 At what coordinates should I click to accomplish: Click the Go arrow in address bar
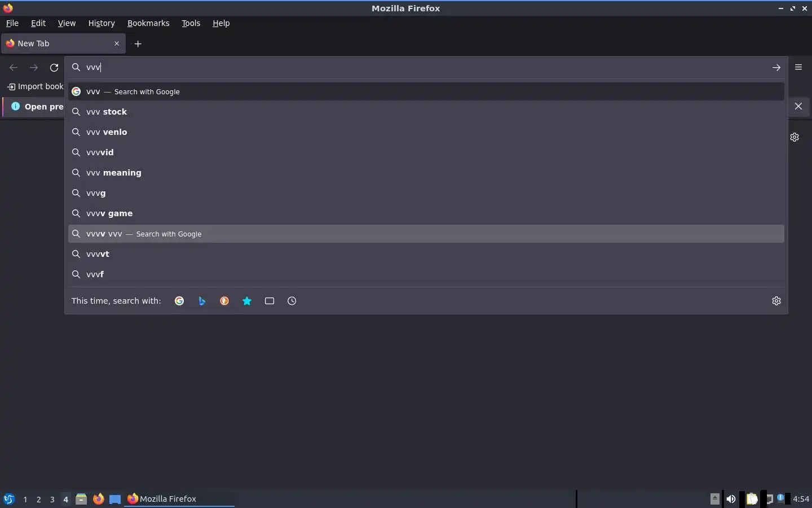776,67
